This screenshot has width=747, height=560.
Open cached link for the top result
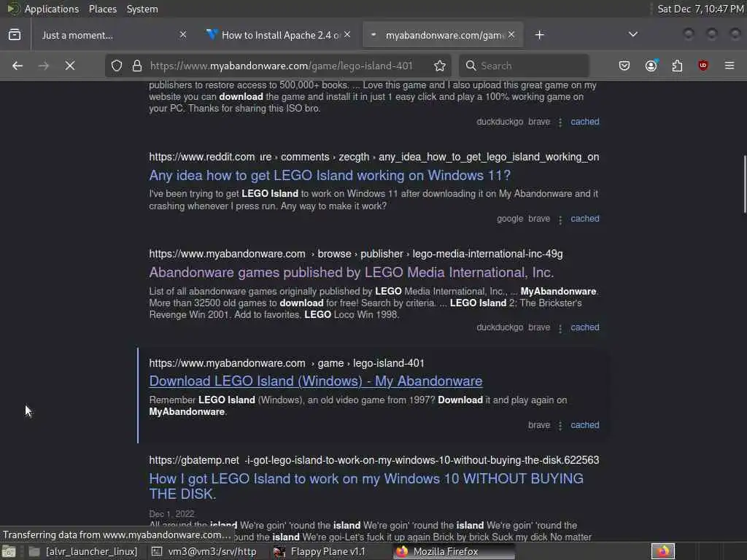tap(584, 122)
